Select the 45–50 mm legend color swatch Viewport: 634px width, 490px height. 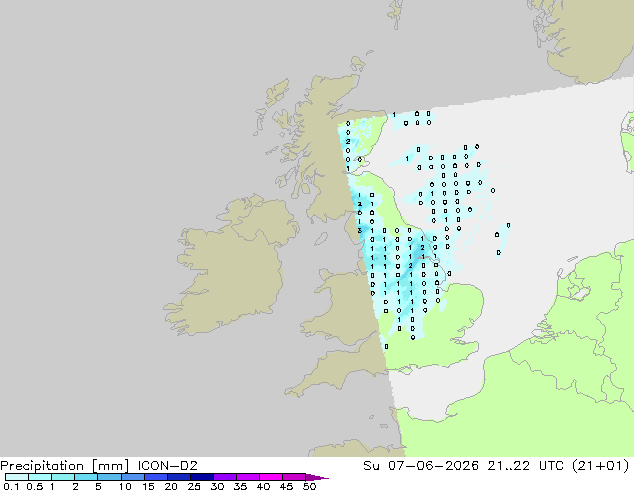click(294, 477)
